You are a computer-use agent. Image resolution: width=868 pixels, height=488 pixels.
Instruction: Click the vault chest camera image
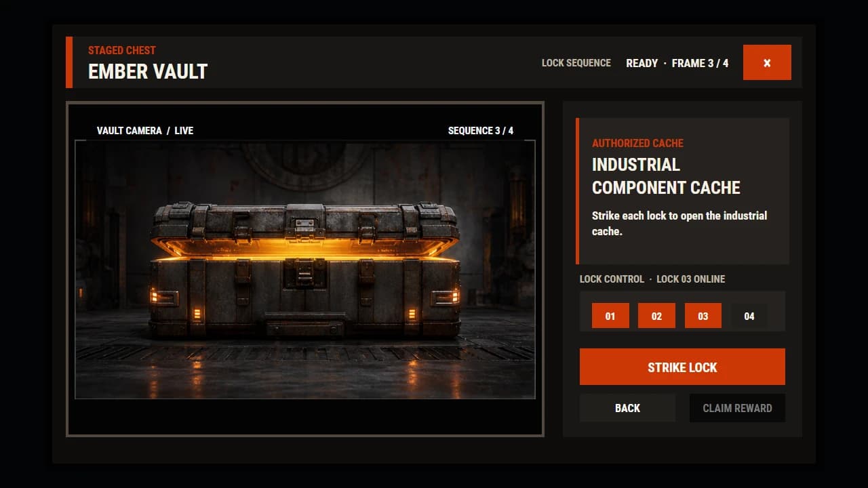305,270
